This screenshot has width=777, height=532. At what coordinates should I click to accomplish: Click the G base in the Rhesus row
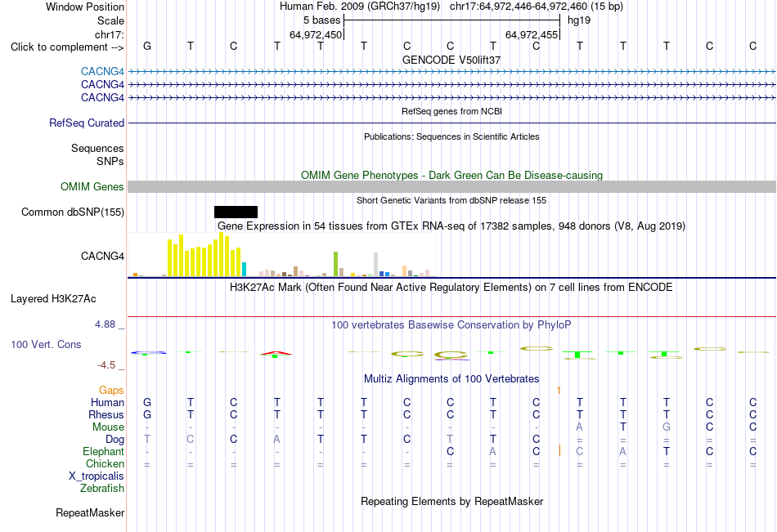pos(147,414)
